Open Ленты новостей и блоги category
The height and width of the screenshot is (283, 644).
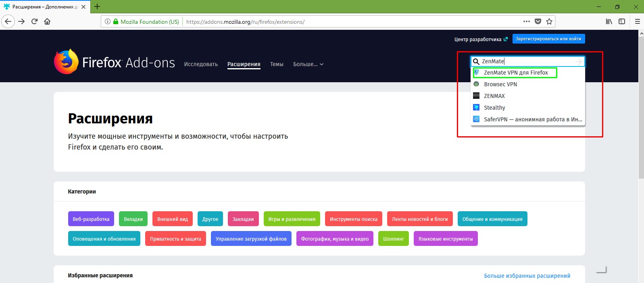point(420,219)
